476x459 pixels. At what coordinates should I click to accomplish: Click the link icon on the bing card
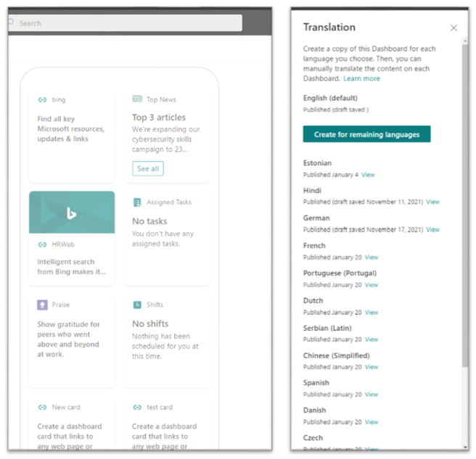pos(42,100)
